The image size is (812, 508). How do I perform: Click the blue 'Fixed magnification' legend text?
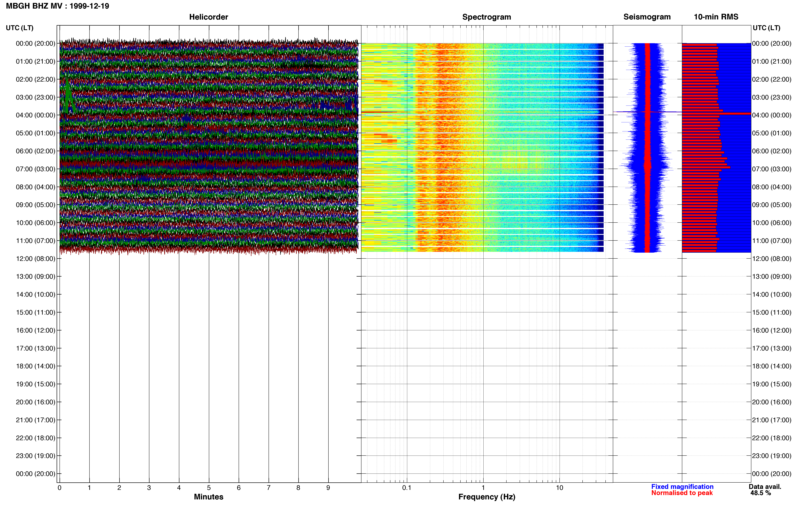(682, 486)
